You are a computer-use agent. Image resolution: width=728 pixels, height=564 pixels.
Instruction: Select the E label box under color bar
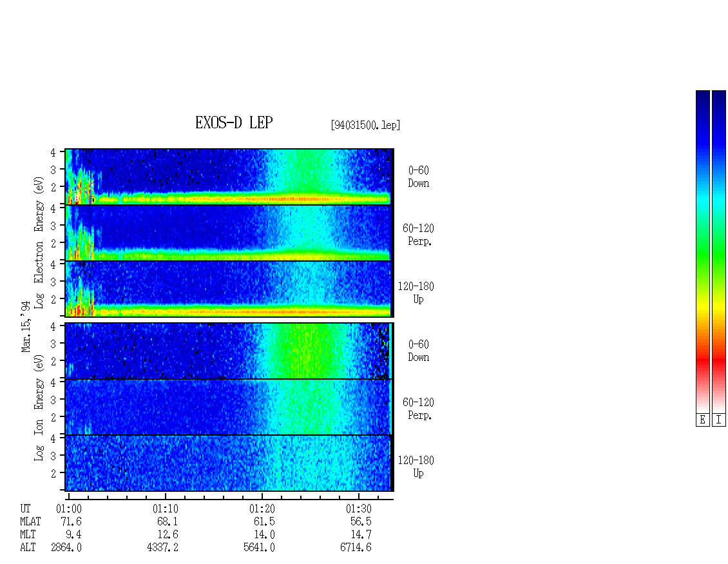coord(702,420)
